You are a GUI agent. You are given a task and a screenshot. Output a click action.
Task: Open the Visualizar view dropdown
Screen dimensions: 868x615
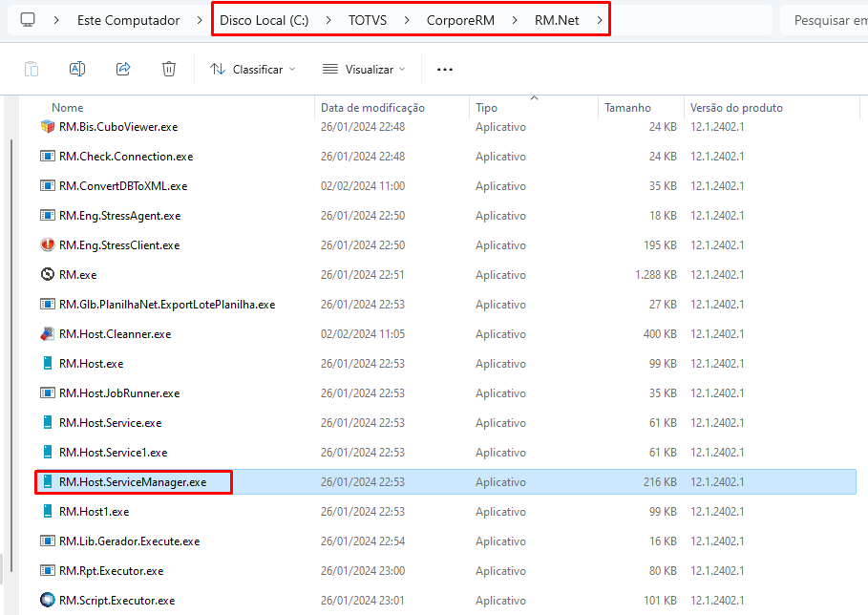365,69
